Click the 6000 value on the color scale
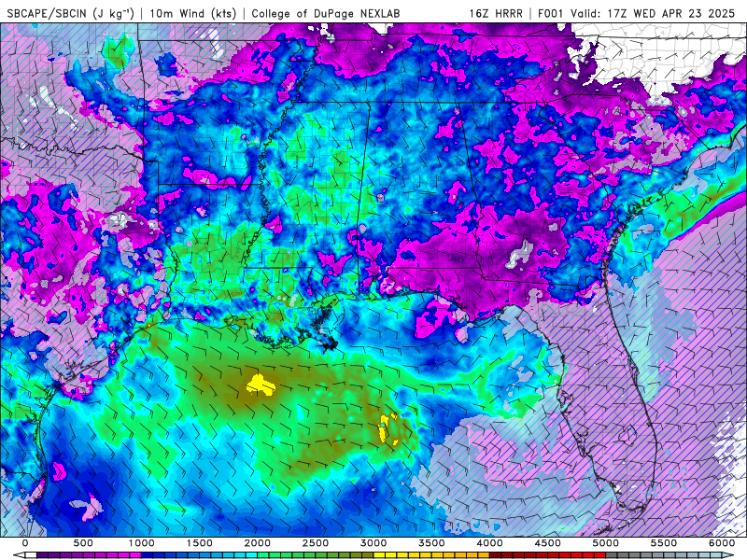 (722, 543)
